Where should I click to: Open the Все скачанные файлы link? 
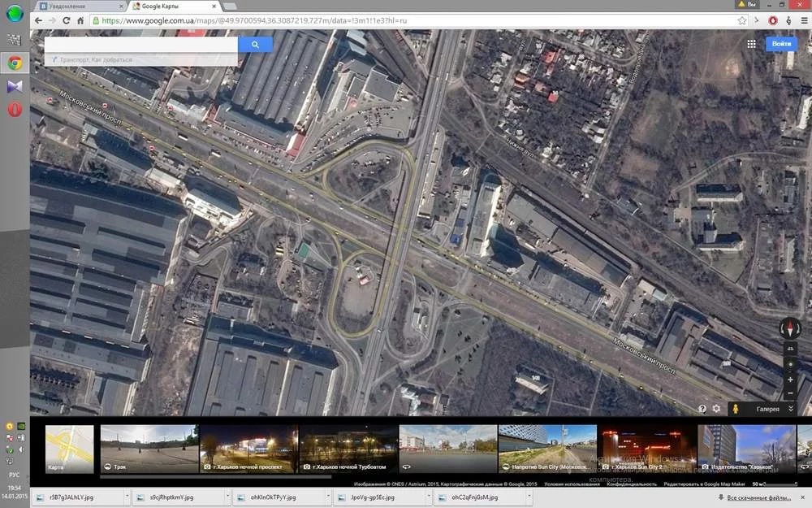click(x=761, y=497)
